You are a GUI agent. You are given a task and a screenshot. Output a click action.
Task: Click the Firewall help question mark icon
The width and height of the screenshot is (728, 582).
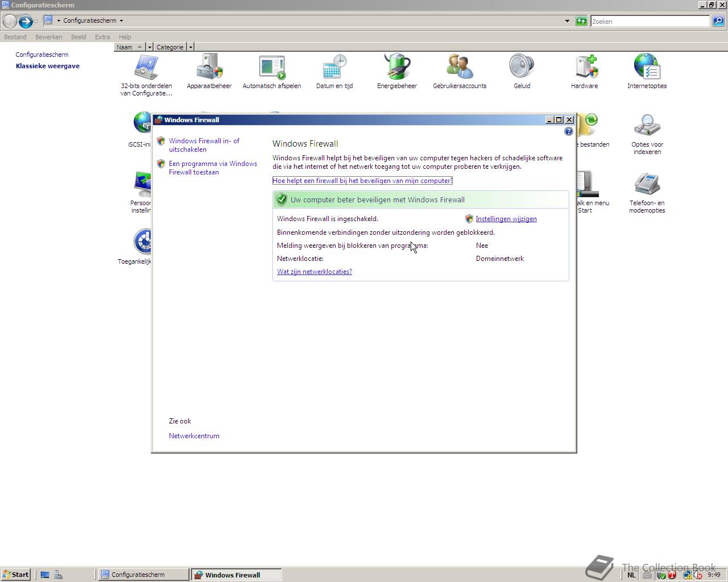pyautogui.click(x=569, y=131)
